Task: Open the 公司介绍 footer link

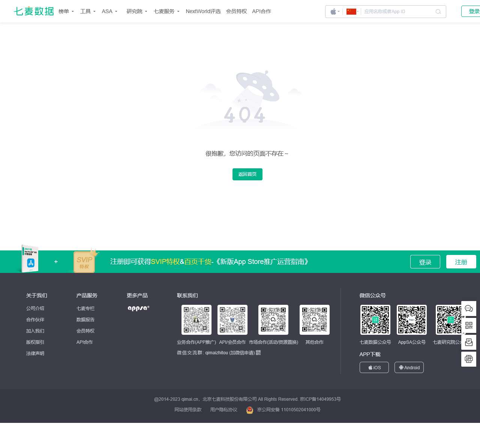Action: (35, 308)
